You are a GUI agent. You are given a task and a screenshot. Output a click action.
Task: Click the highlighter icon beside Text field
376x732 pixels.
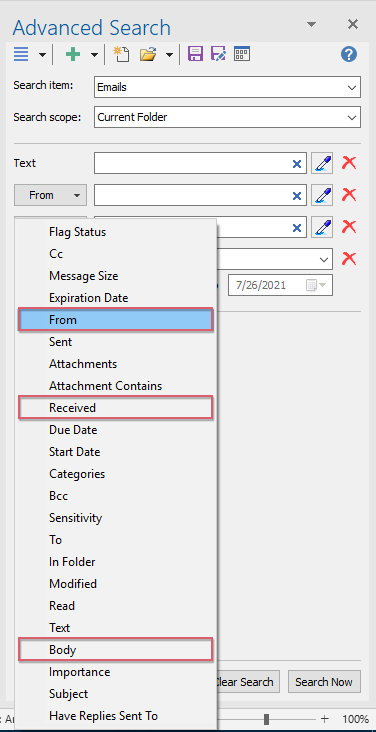[x=322, y=163]
